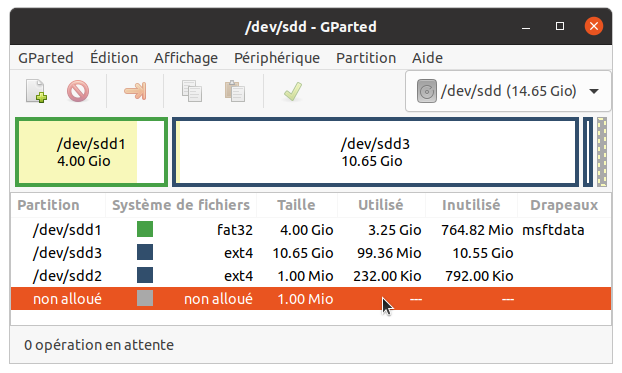Click the disk icon beside /dev/sdd
This screenshot has height=373, width=622.
pyautogui.click(x=427, y=91)
